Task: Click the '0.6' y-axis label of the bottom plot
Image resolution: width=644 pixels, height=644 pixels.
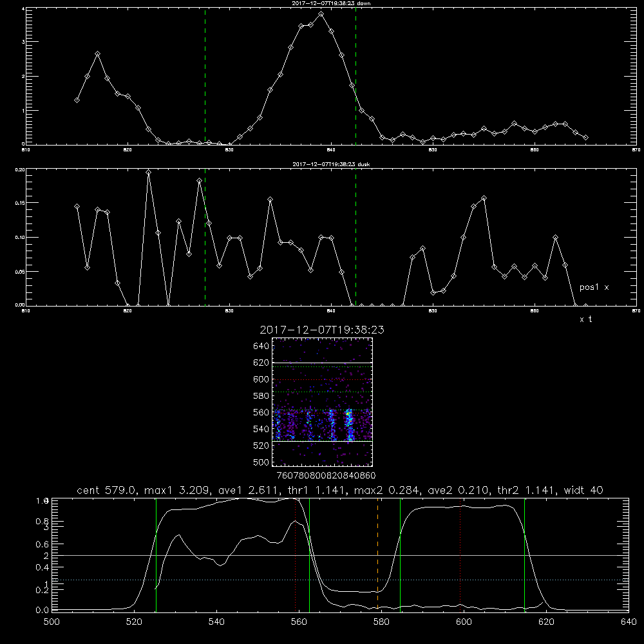Action: pyautogui.click(x=43, y=544)
